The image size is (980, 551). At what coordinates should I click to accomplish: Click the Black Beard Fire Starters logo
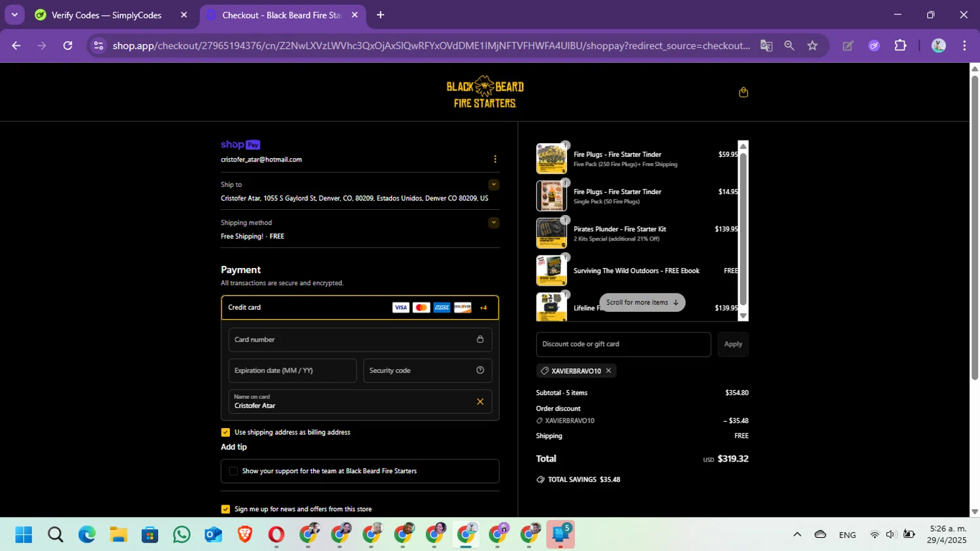click(485, 92)
